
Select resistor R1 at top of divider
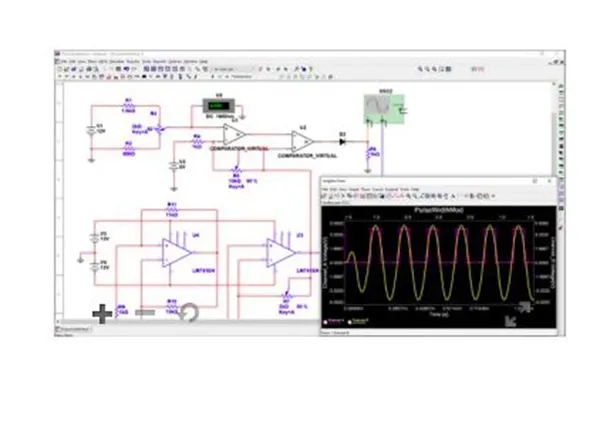128,106
